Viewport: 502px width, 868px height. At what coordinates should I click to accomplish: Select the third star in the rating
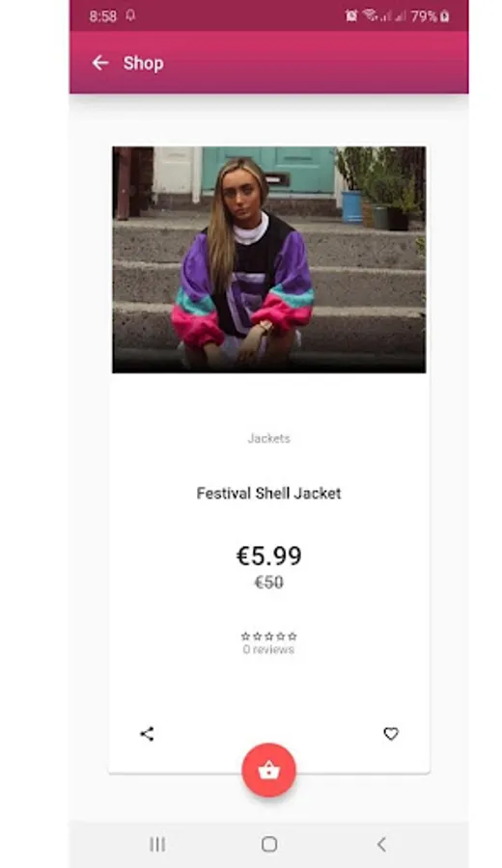point(268,637)
